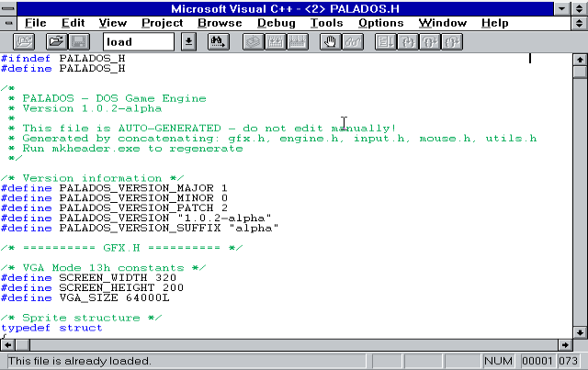This screenshot has height=370, width=588.
Task: Click the restore button for the document window
Action: (579, 23)
